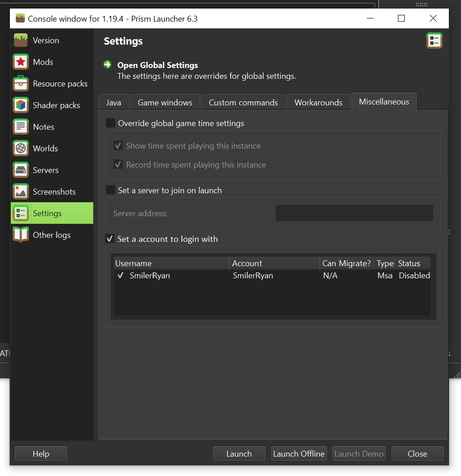Open the Workarounds tab
This screenshot has height=476, width=461.
[x=319, y=102]
